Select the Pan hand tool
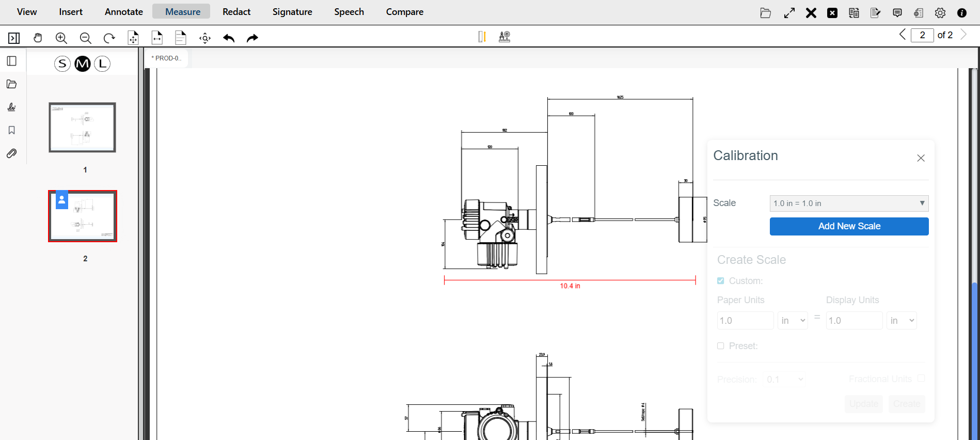 coord(38,38)
